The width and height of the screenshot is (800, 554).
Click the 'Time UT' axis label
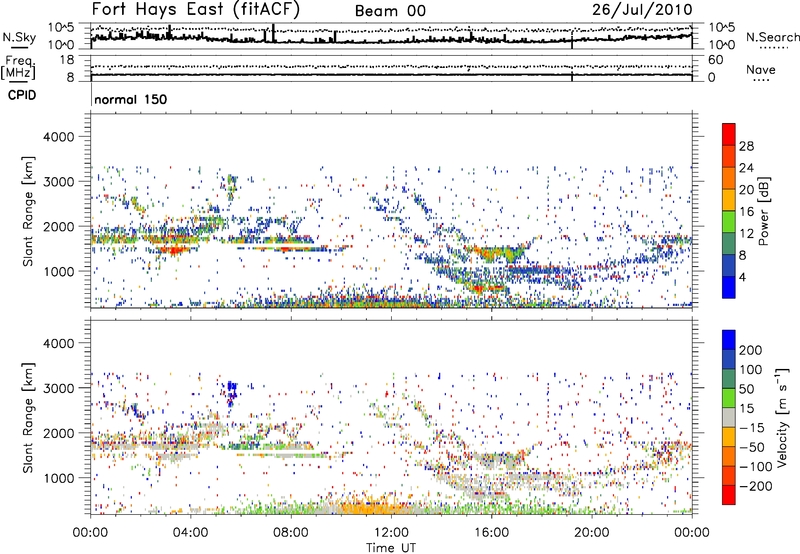(x=391, y=548)
